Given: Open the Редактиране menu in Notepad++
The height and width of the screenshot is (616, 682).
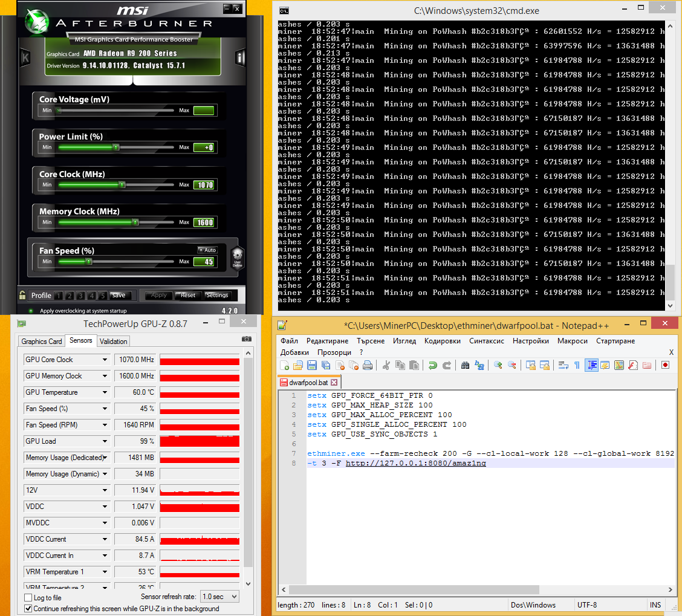Looking at the screenshot, I should (327, 341).
